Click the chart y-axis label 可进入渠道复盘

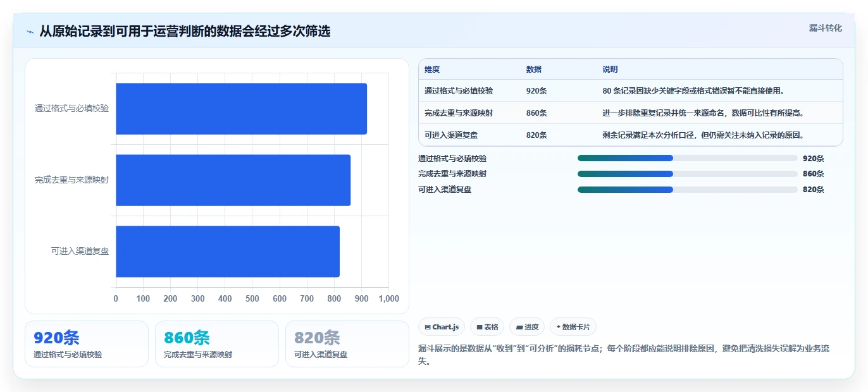click(x=80, y=252)
